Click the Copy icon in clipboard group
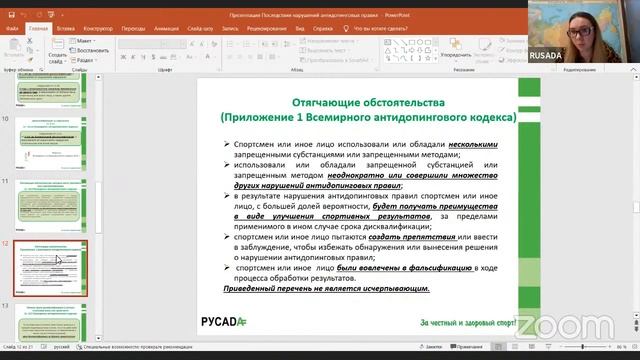Viewport: 640px width, 360px height. click(30, 51)
